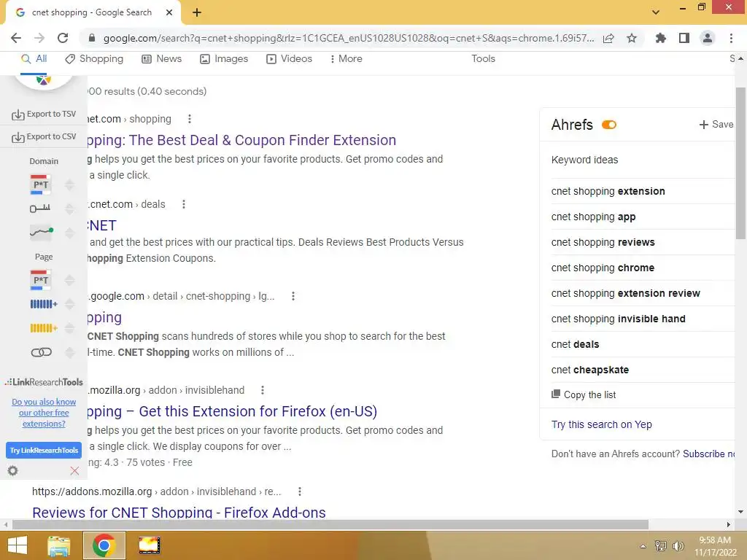
Task: Open the Ahrefs Subscribe link
Action: click(x=708, y=454)
